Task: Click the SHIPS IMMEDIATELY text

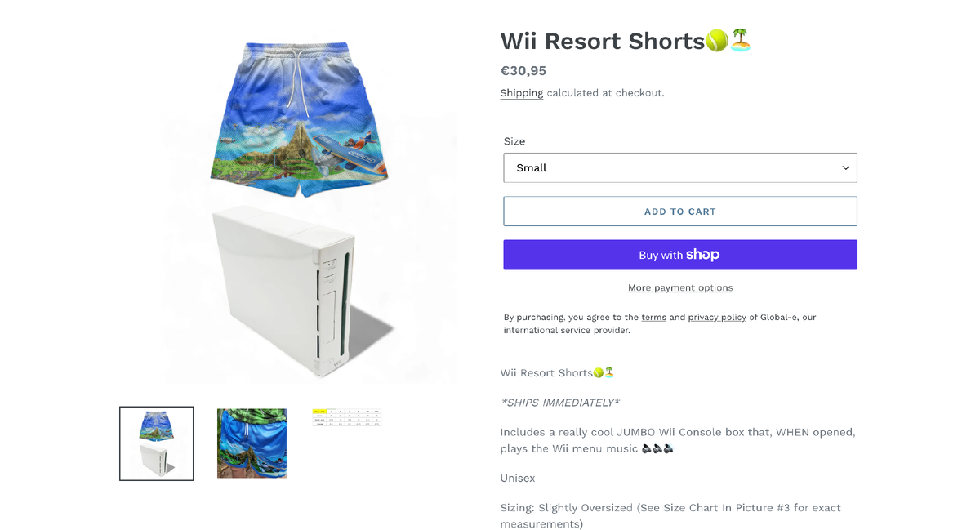Action: tap(560, 403)
